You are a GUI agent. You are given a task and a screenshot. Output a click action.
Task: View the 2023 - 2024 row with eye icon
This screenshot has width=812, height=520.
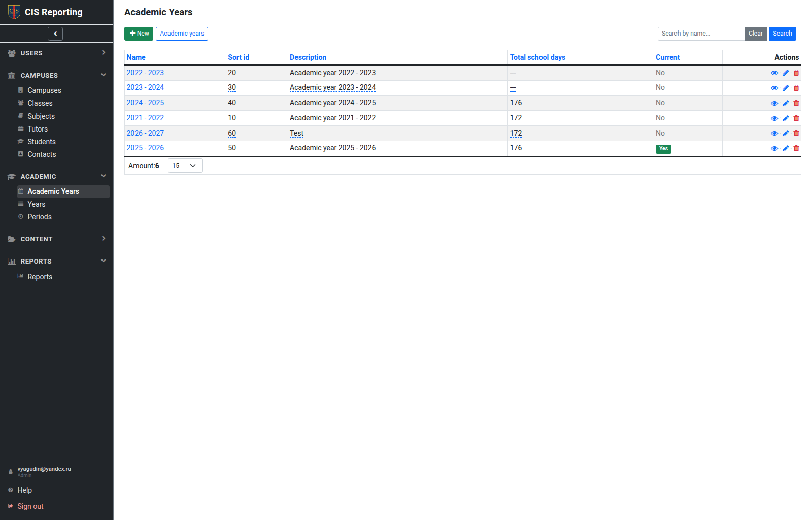point(774,88)
